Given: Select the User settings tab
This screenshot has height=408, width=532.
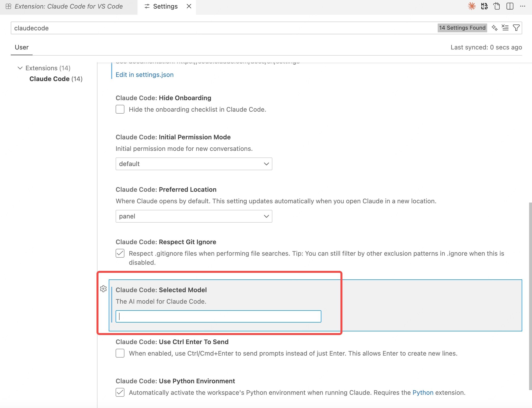Looking at the screenshot, I should click(x=22, y=47).
